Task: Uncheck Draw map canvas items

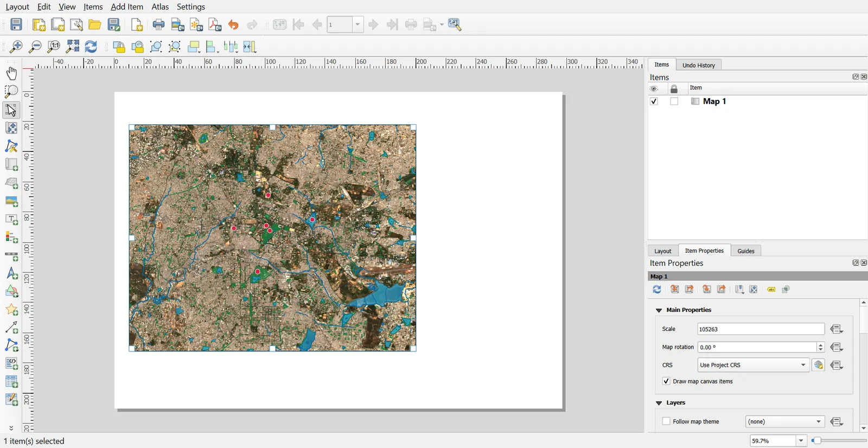Action: [666, 381]
